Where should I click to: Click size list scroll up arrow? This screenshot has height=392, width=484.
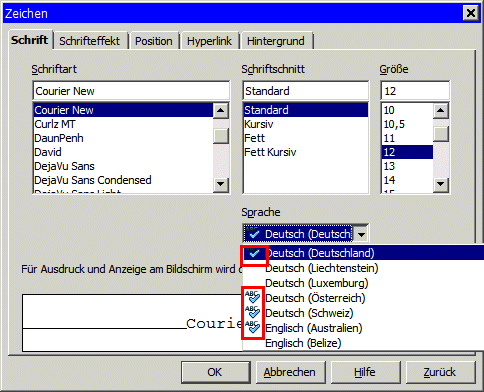click(441, 111)
